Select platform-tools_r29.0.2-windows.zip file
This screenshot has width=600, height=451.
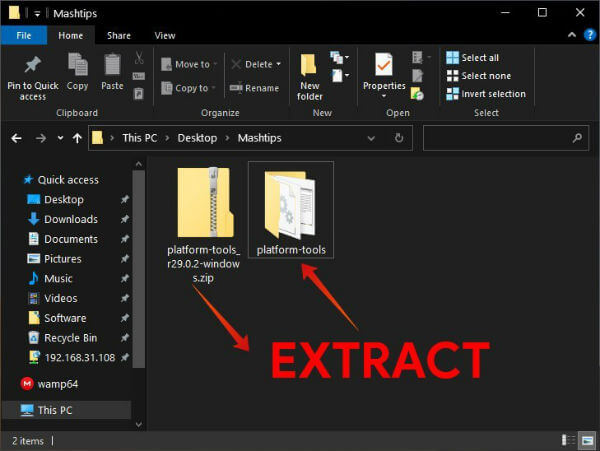[204, 223]
